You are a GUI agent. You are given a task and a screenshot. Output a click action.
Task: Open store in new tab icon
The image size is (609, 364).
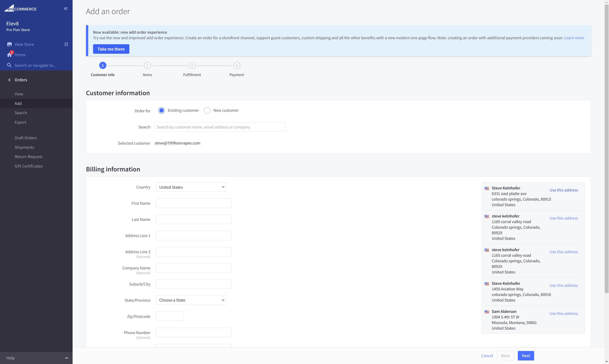[x=66, y=44]
